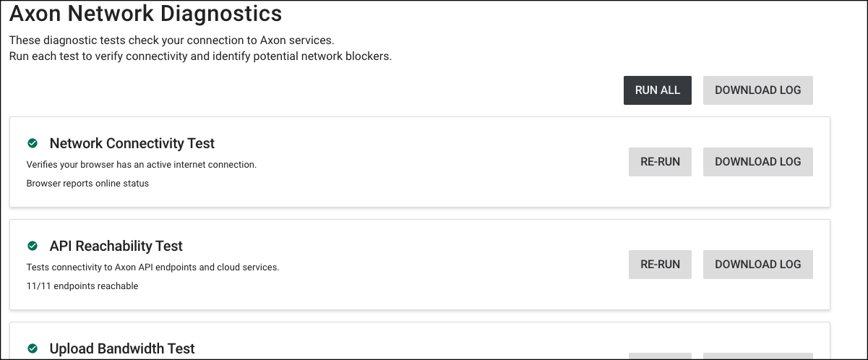Download the full log from the top bar

pos(757,90)
